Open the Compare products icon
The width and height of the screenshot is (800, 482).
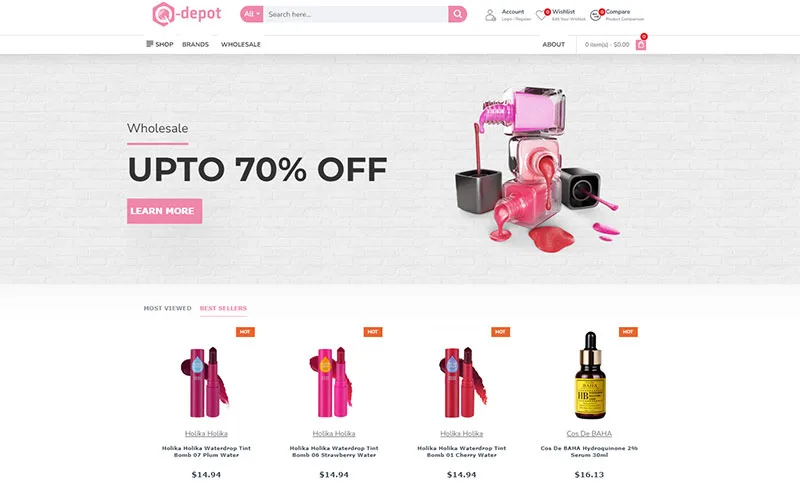coord(595,15)
